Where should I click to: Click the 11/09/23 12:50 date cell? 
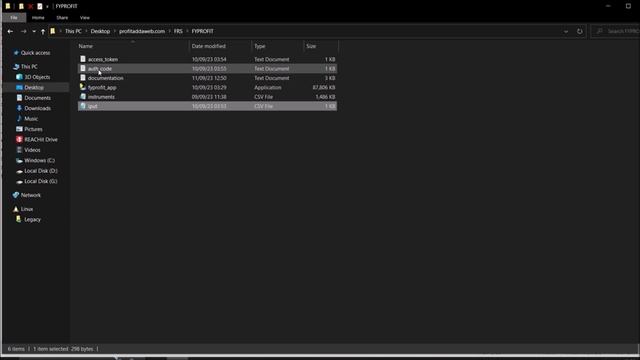(x=209, y=78)
